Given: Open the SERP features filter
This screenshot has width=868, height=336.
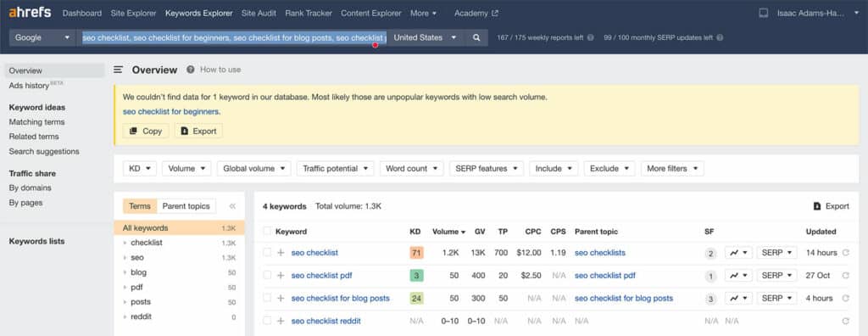Looking at the screenshot, I should 487,169.
